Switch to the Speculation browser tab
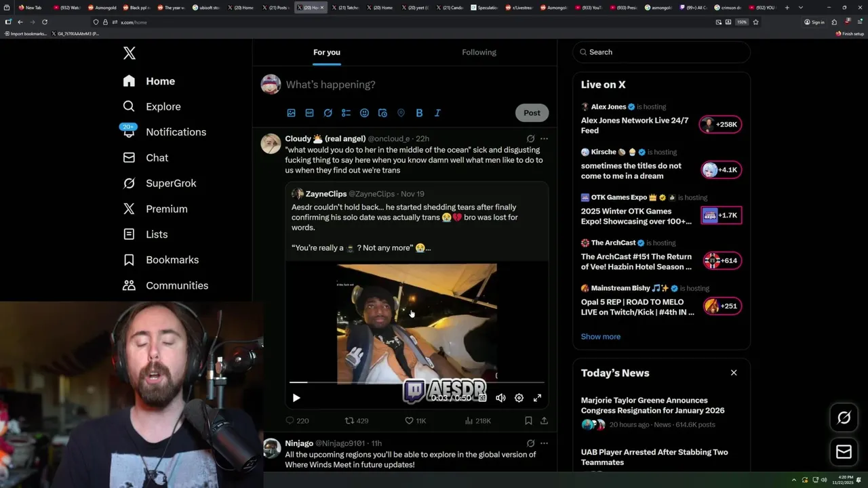868x488 pixels. point(484,7)
